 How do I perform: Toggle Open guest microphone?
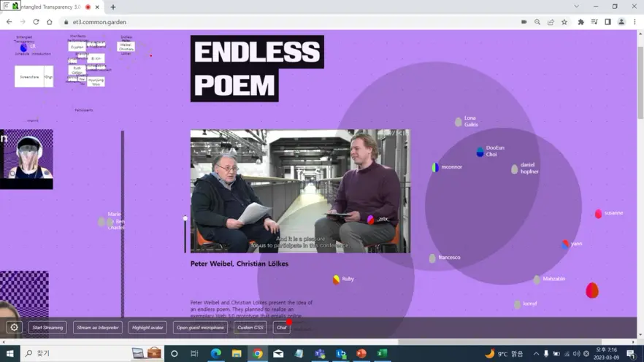pos(200,328)
